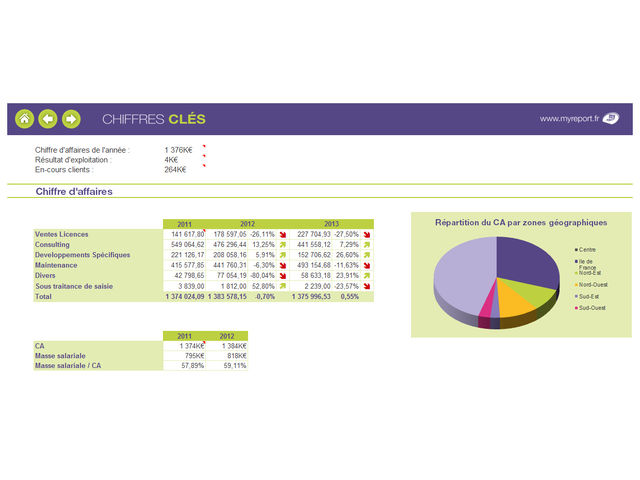
Task: Select the Developpements Spécifiques row label
Action: pyautogui.click(x=82, y=255)
